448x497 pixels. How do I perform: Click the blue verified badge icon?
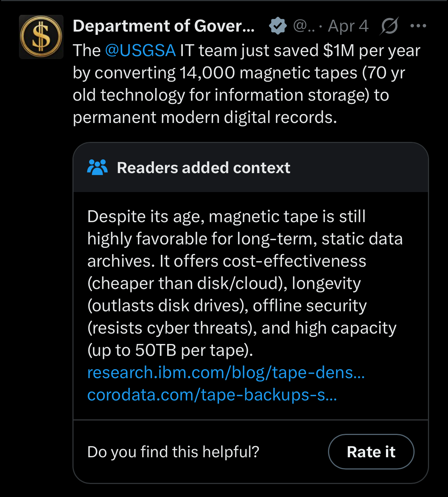(278, 26)
